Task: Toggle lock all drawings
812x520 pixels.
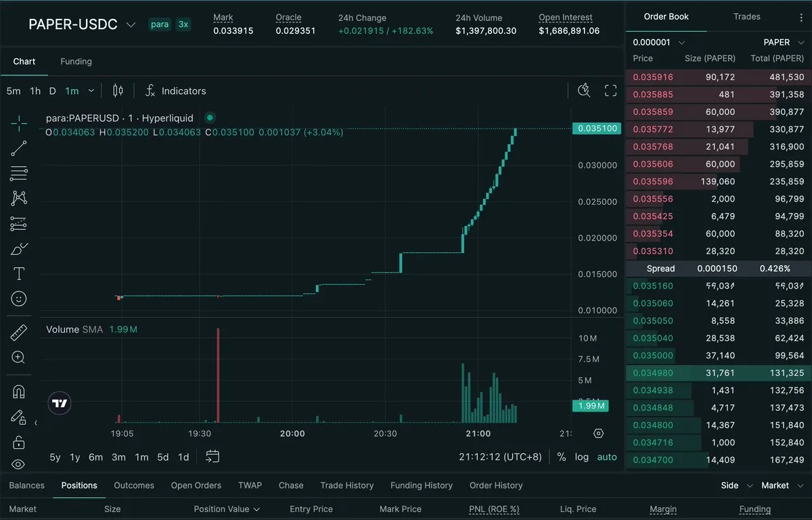Action: coord(19,442)
